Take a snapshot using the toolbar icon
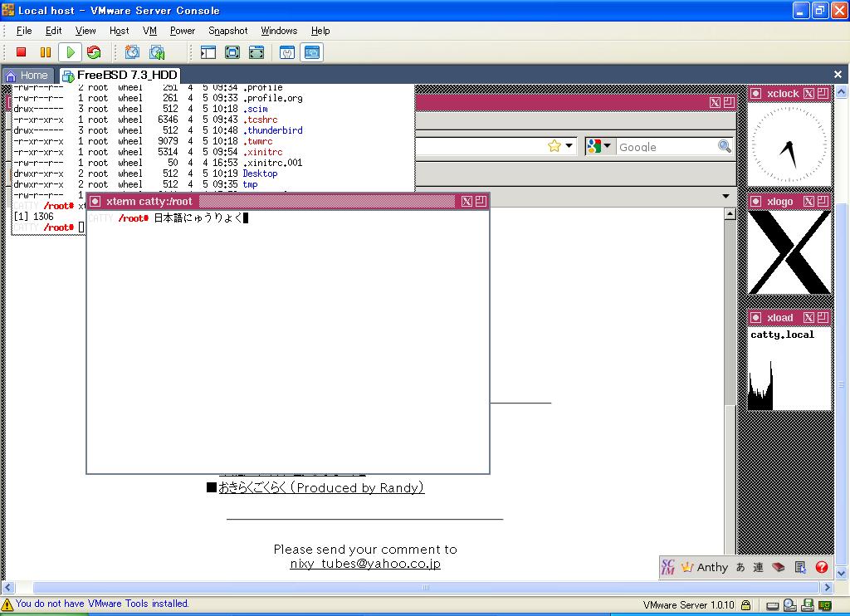Screen dimensions: 850x616 pos(132,52)
